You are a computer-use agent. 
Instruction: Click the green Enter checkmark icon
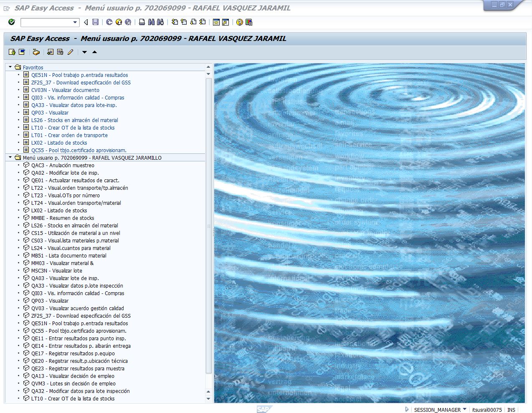pyautogui.click(x=12, y=22)
